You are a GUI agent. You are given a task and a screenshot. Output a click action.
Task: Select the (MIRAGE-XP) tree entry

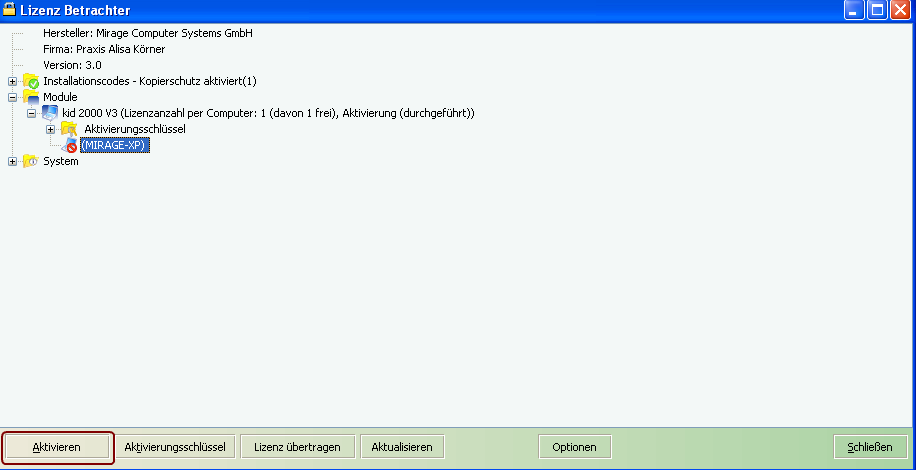tap(115, 145)
